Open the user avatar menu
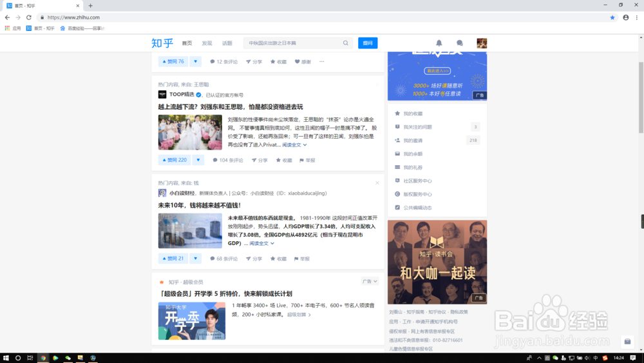 click(x=482, y=43)
